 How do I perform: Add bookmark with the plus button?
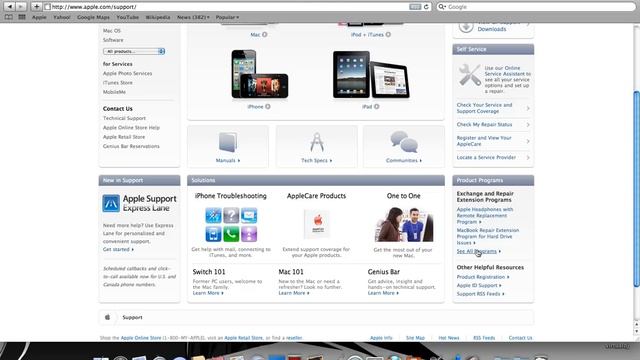(x=36, y=7)
